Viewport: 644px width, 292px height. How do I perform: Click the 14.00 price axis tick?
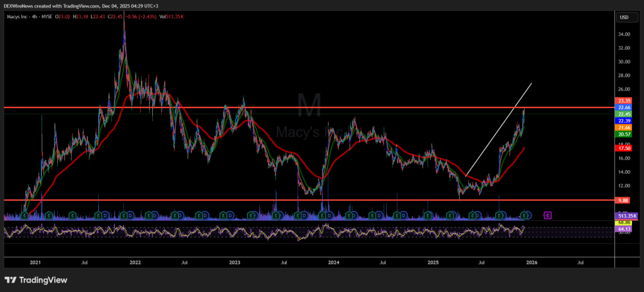click(625, 172)
